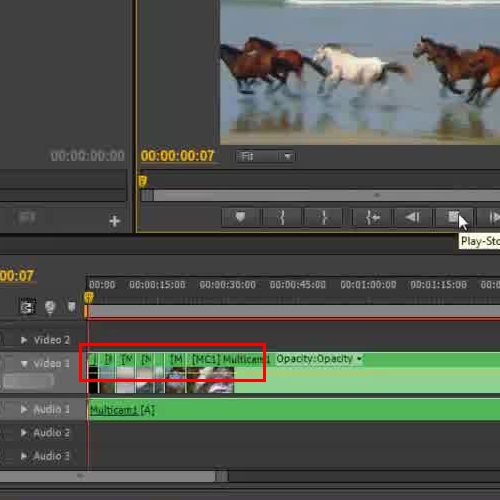Select the [MC1] Multicam1 clip on Video 1

click(x=343, y=373)
